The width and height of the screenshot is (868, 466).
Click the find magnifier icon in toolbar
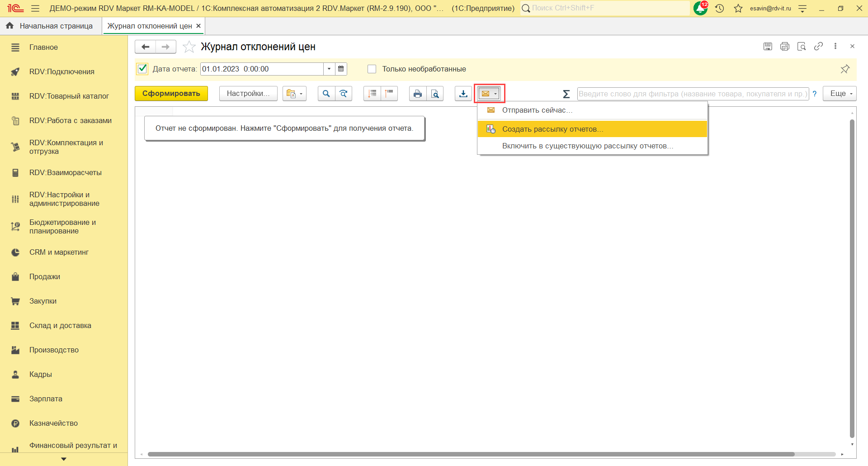click(326, 94)
